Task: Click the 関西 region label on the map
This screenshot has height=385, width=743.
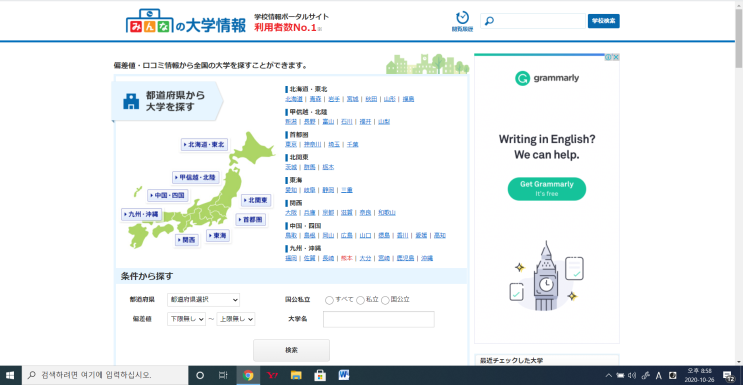Action: [x=187, y=240]
